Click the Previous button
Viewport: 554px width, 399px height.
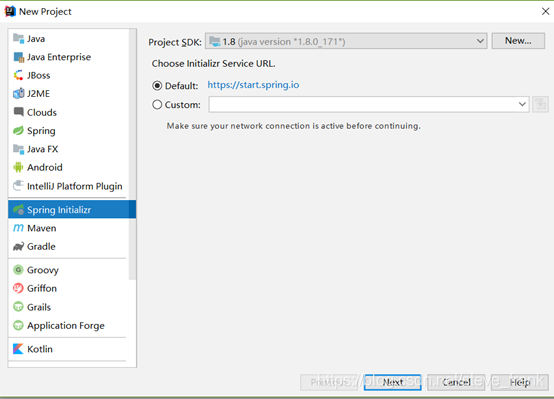point(330,382)
